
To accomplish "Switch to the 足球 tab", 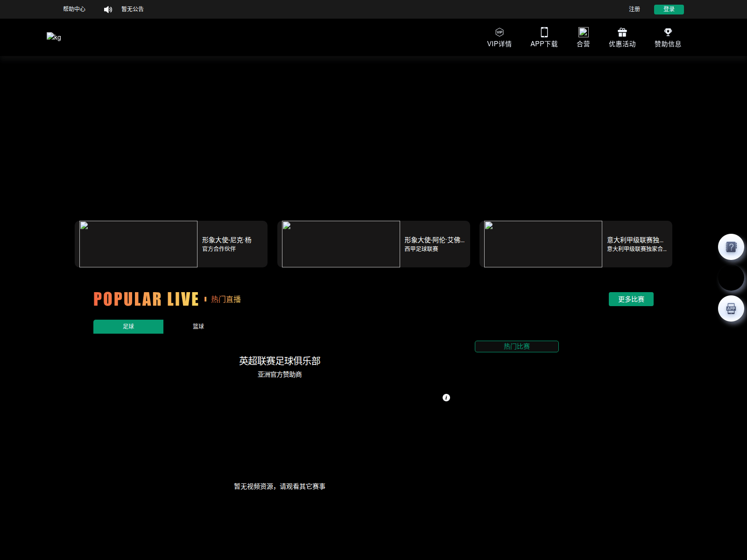I will (x=128, y=327).
